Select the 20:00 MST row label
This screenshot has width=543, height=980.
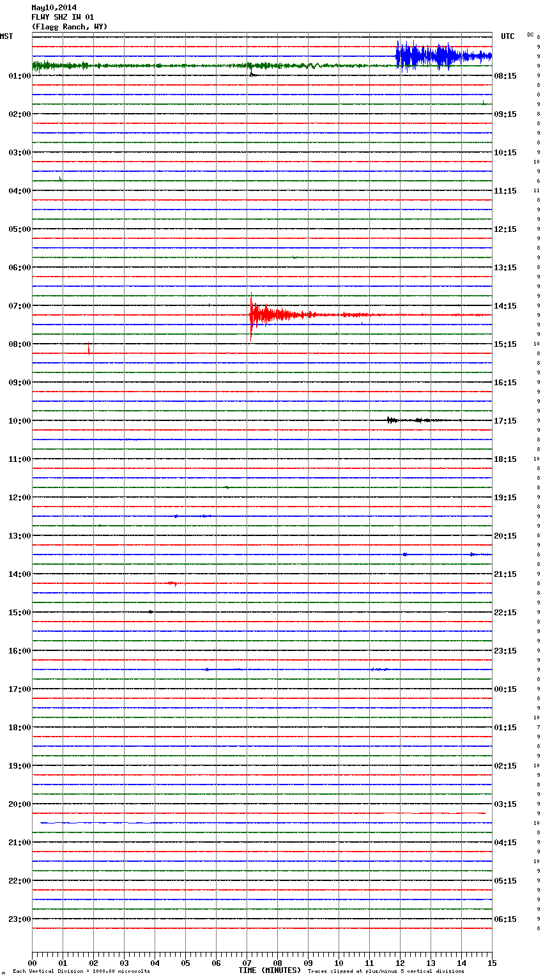[x=19, y=804]
